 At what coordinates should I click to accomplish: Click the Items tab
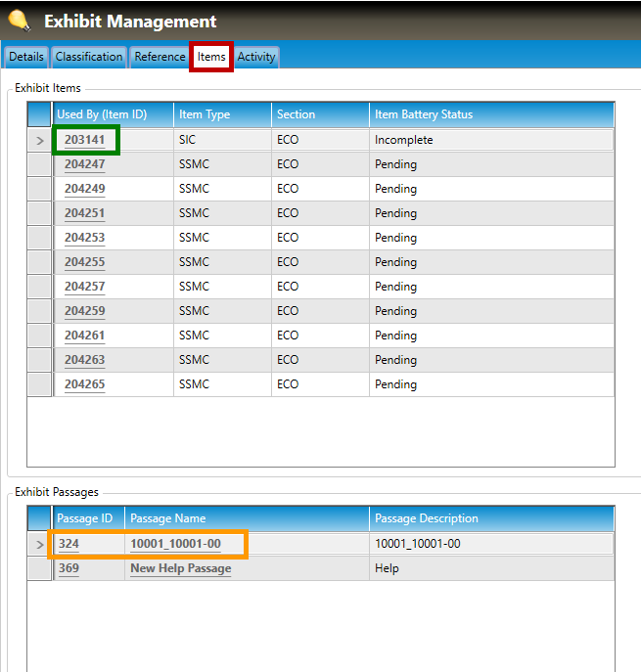[211, 57]
